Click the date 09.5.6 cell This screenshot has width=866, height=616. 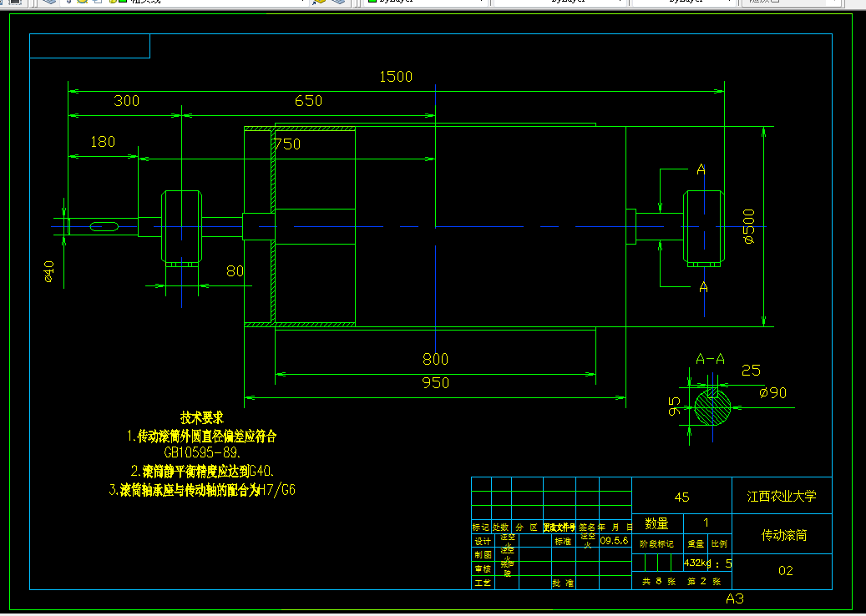(x=615, y=541)
